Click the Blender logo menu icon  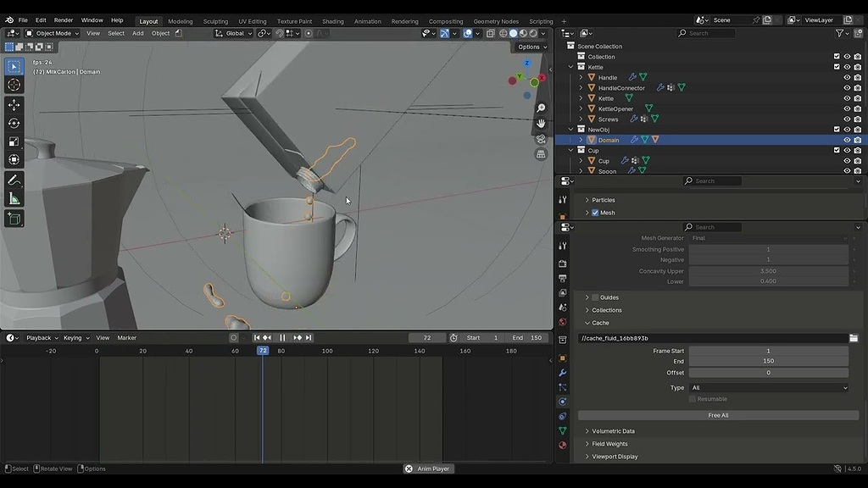(9, 20)
